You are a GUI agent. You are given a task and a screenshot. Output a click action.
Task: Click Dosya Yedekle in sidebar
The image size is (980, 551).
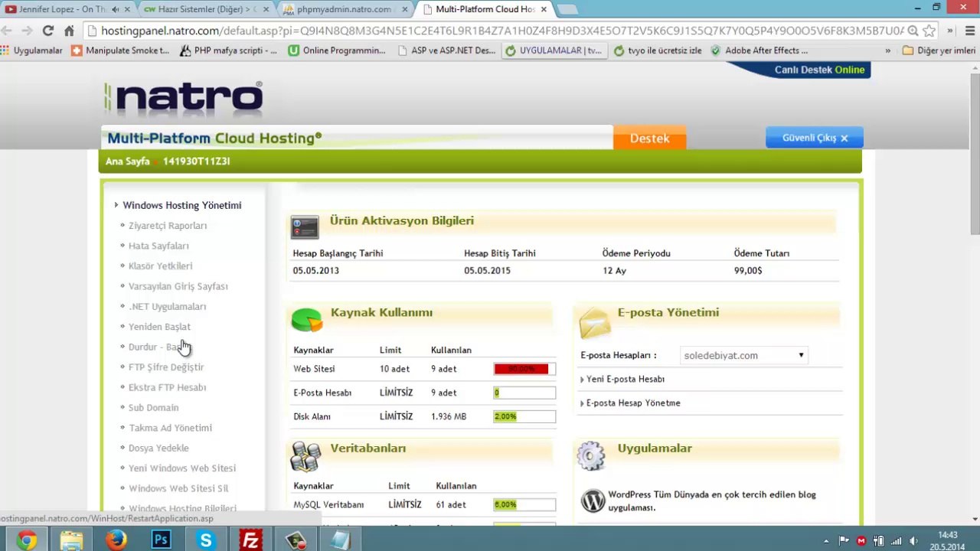pos(158,448)
